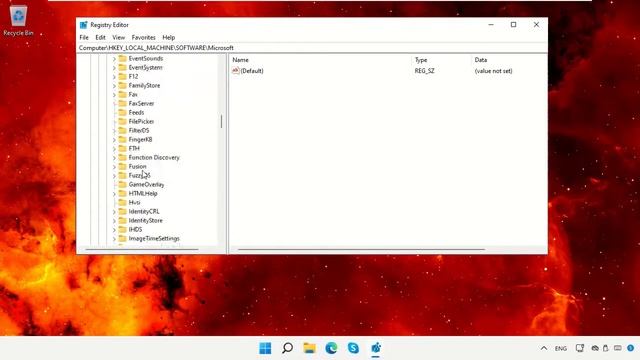This screenshot has height=360, width=640.
Task: Select the EventSounds key
Action: 146,58
